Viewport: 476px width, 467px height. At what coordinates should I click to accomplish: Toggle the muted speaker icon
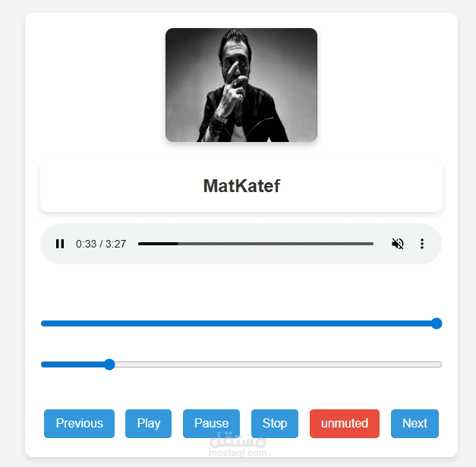coord(397,244)
